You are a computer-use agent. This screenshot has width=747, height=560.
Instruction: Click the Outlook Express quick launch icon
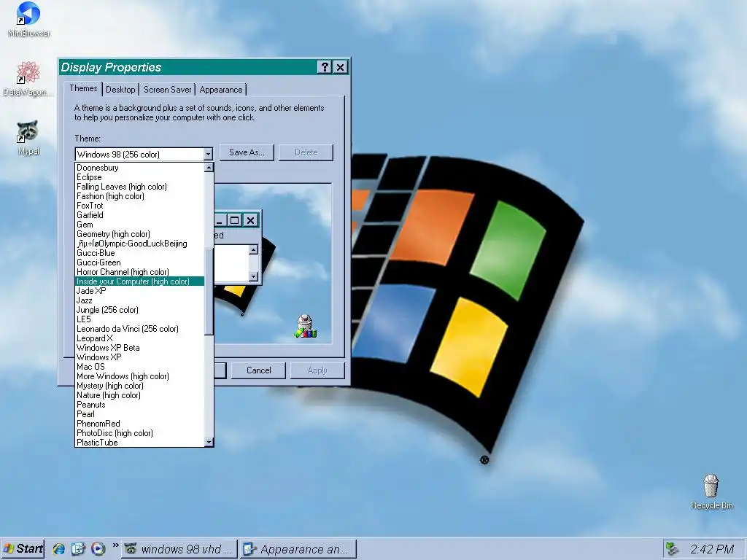(x=78, y=548)
